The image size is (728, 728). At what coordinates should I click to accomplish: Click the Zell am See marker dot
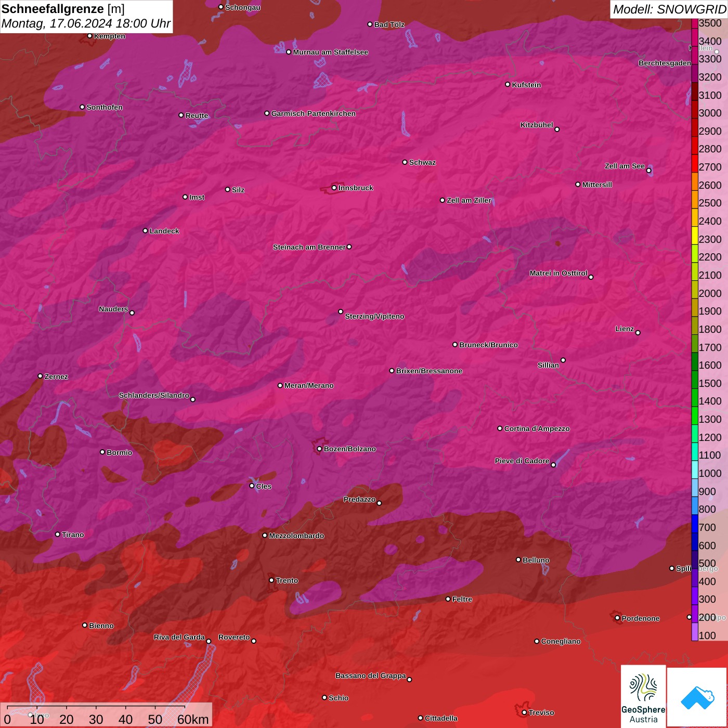pyautogui.click(x=648, y=170)
